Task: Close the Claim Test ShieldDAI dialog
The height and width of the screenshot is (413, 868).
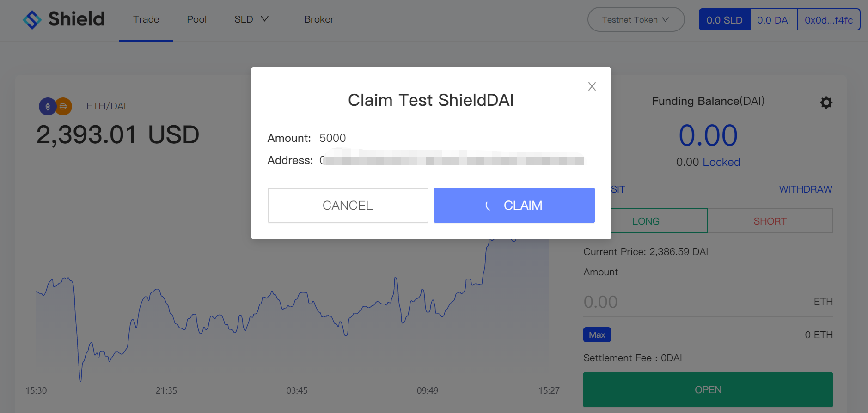Action: tap(592, 86)
